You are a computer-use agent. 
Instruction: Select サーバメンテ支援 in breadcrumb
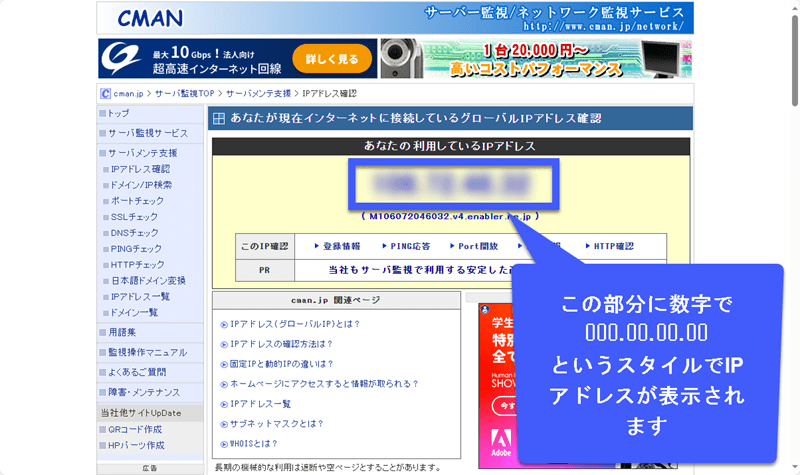point(258,93)
